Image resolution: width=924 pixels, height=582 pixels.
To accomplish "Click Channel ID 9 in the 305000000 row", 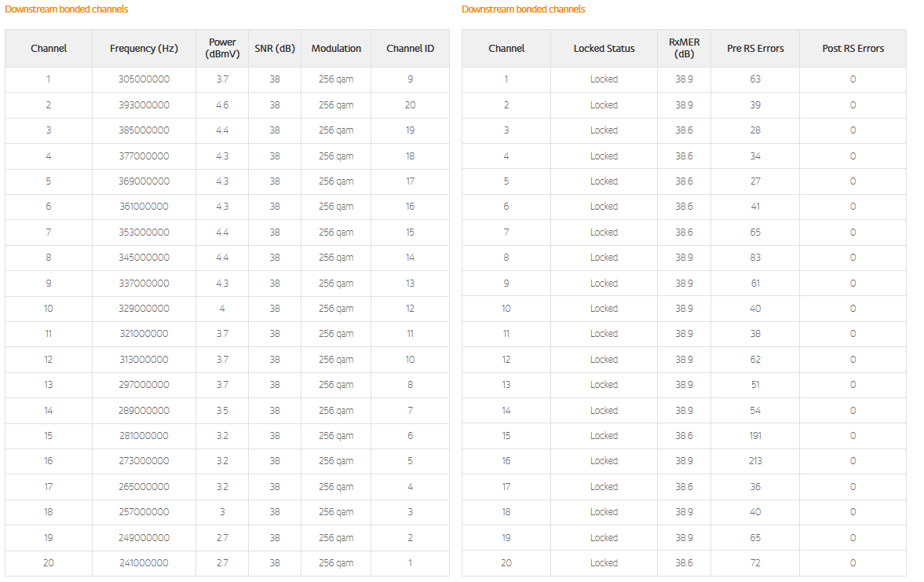I will coord(410,79).
